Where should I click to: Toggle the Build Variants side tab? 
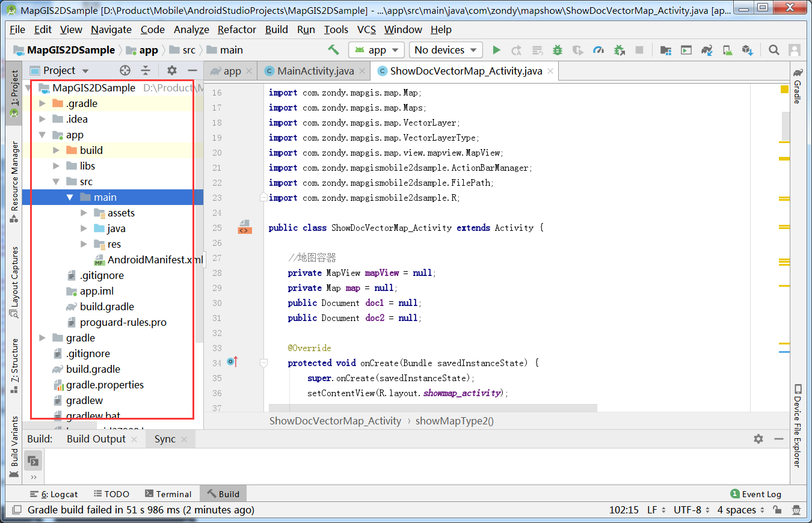[x=14, y=447]
